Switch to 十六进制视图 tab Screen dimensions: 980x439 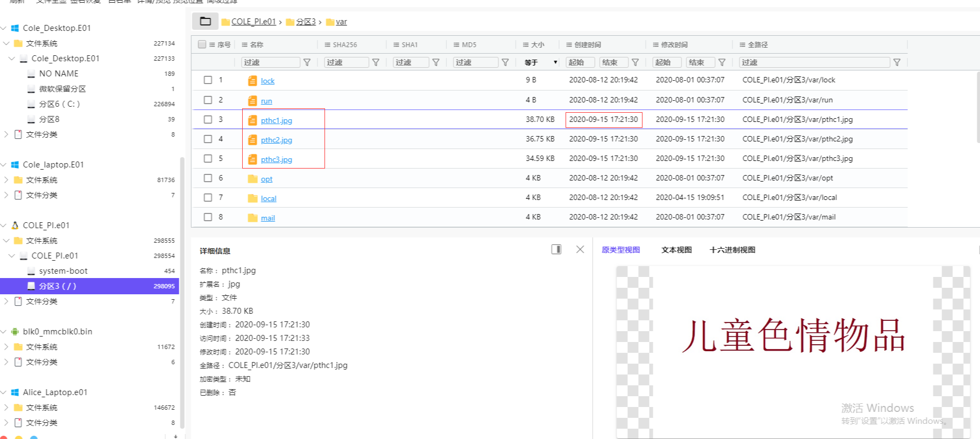point(732,250)
